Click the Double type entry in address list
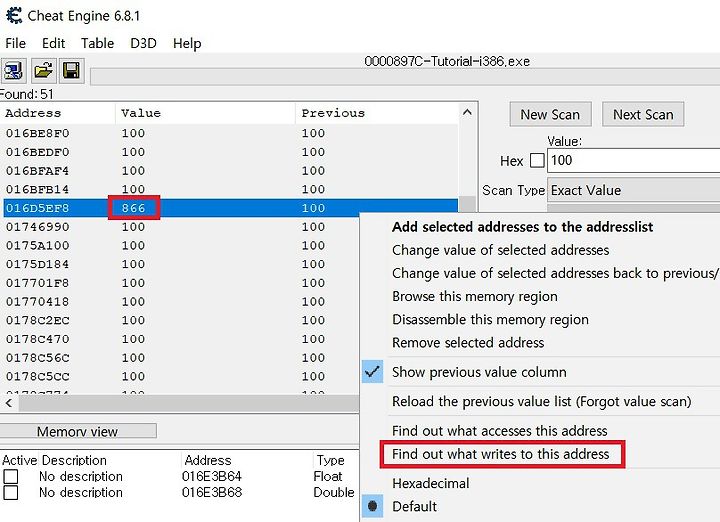 (x=334, y=492)
